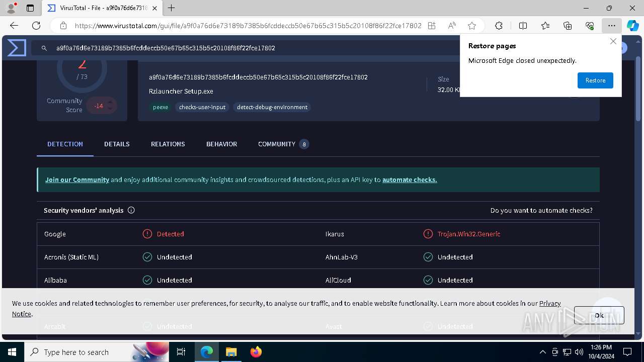Close the Restore pages popup

tap(613, 41)
